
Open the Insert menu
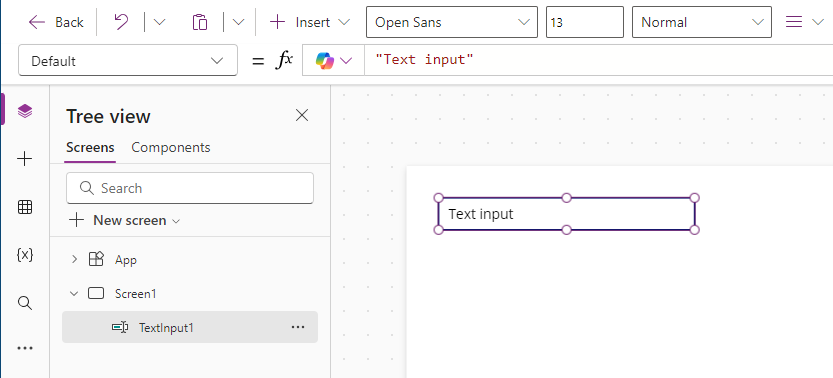tap(310, 22)
